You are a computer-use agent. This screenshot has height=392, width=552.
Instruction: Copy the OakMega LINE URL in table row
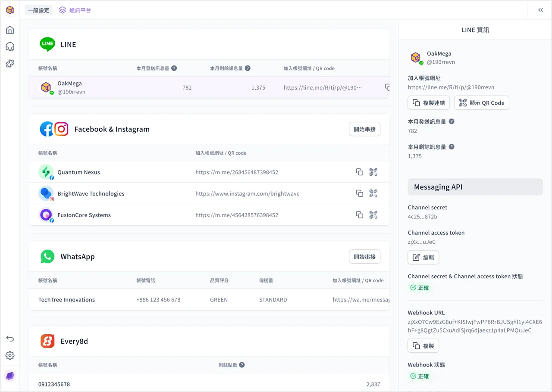[x=387, y=87]
